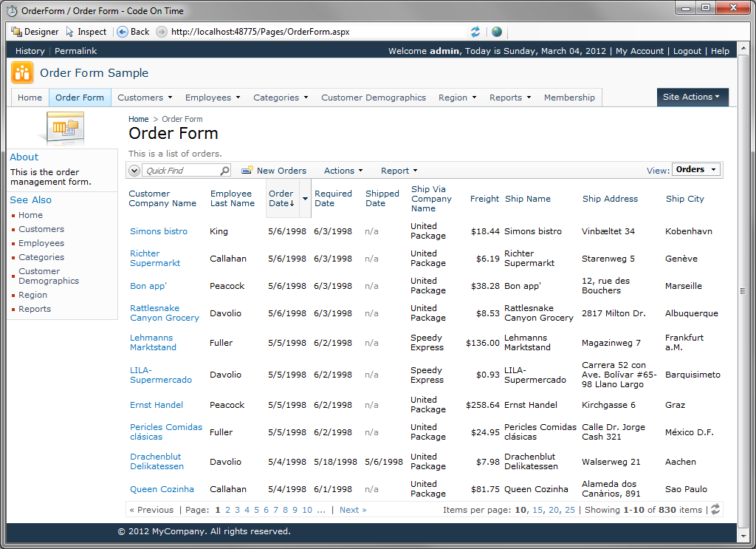Sort by Ship City column header
Viewport: 756px width, 549px height.
click(x=684, y=199)
